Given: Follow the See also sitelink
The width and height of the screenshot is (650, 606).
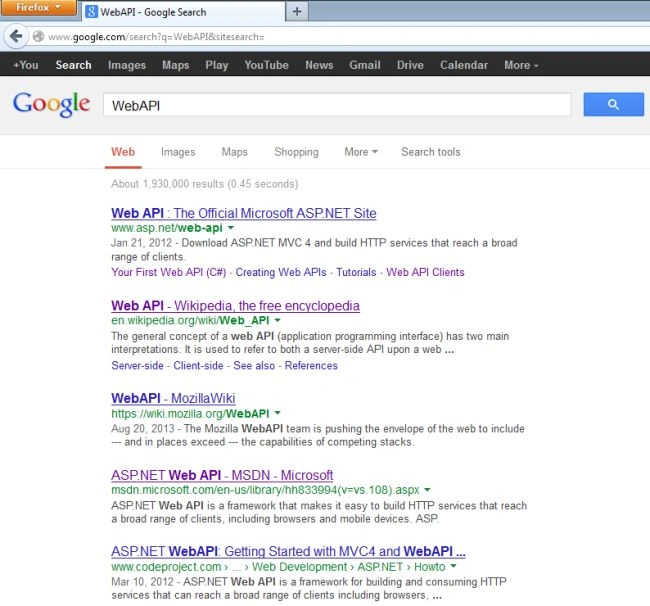Looking at the screenshot, I should click(x=254, y=366).
